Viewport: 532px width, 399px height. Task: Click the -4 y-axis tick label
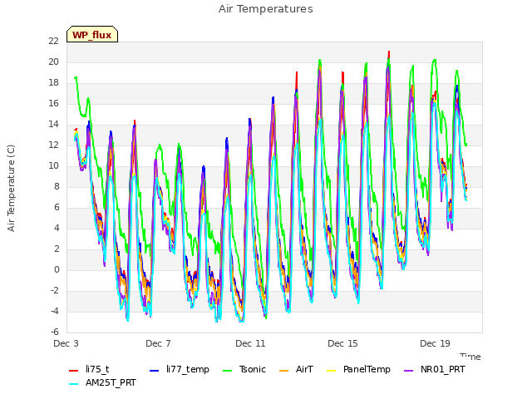click(x=55, y=311)
